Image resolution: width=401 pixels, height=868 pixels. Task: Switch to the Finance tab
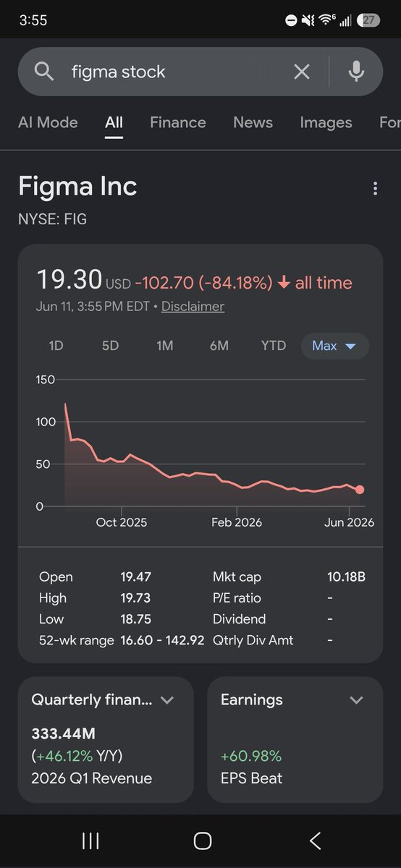coord(178,123)
